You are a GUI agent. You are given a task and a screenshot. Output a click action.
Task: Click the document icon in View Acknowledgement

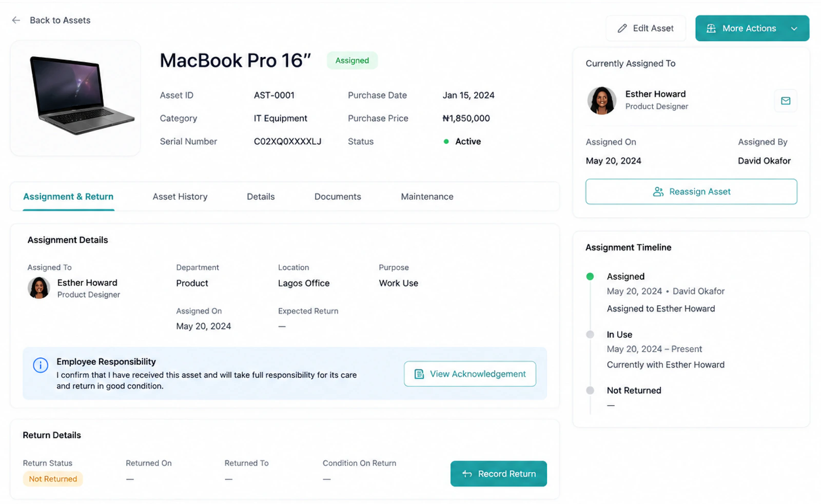(419, 374)
